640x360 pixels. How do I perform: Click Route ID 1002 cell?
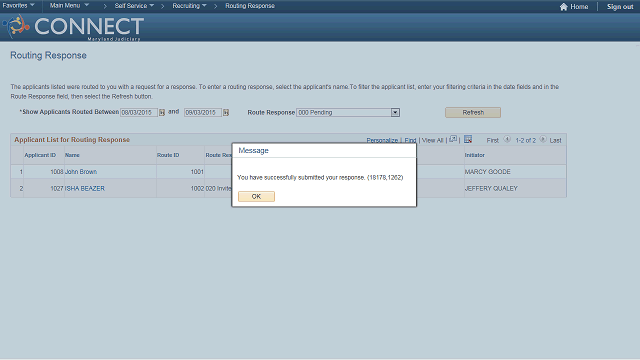click(197, 189)
